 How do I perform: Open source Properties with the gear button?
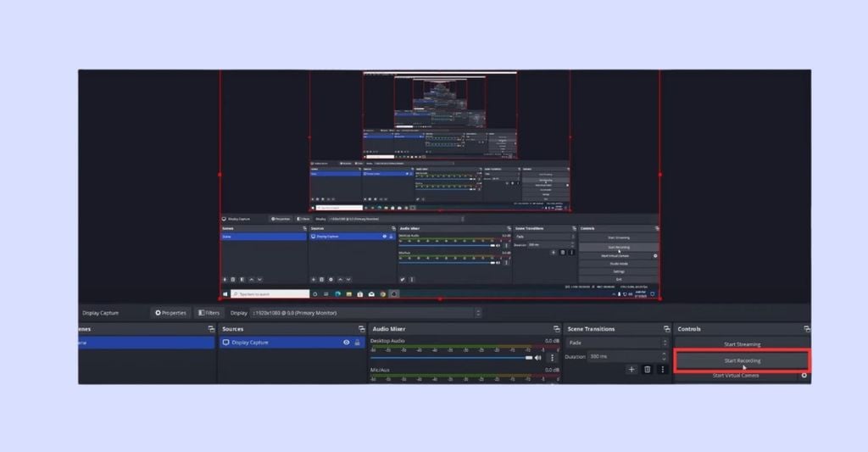click(170, 313)
